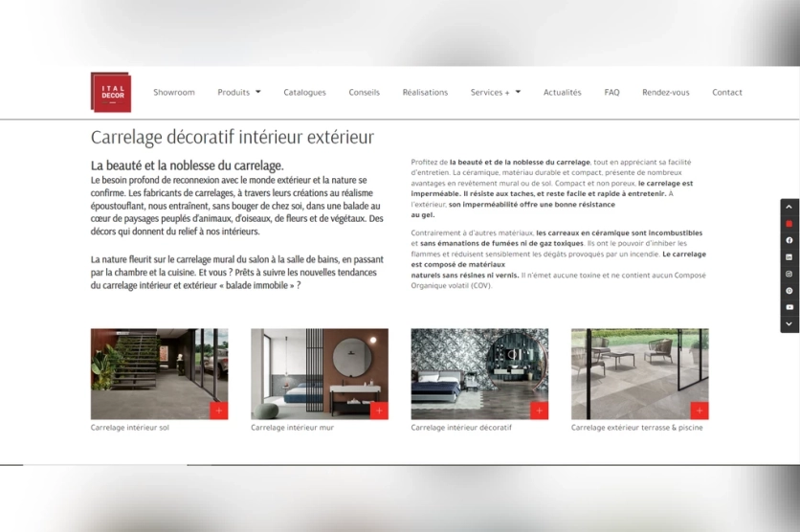This screenshot has width=800, height=532.
Task: Click the Ital Decor logo
Action: 110,93
